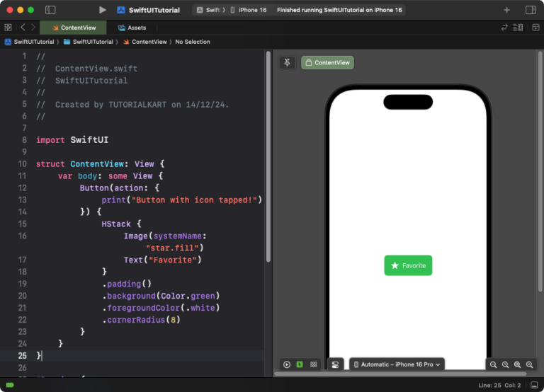The width and height of the screenshot is (544, 392).
Task: Select the ContentView preview button
Action: 327,62
